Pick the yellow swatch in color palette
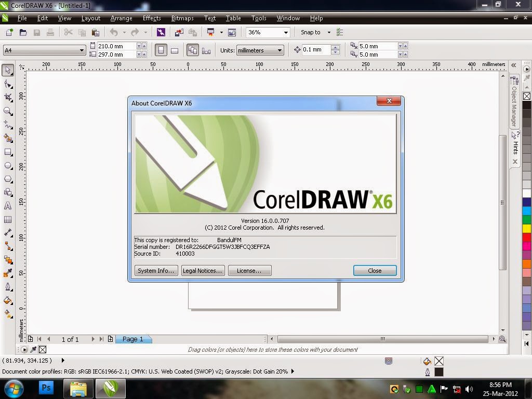The height and width of the screenshot is (399, 532). 527,229
